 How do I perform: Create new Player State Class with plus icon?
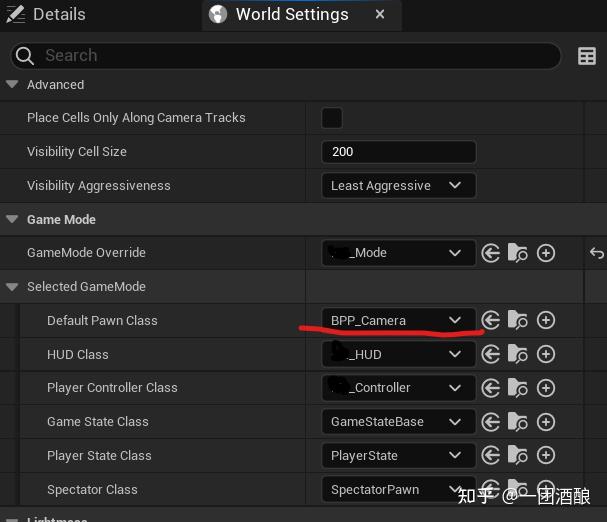(546, 456)
